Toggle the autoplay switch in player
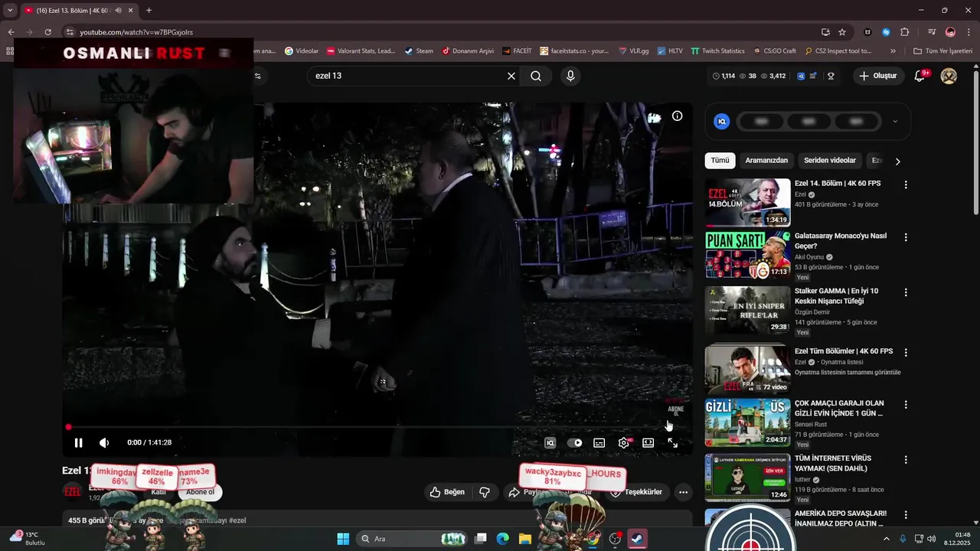 [575, 442]
